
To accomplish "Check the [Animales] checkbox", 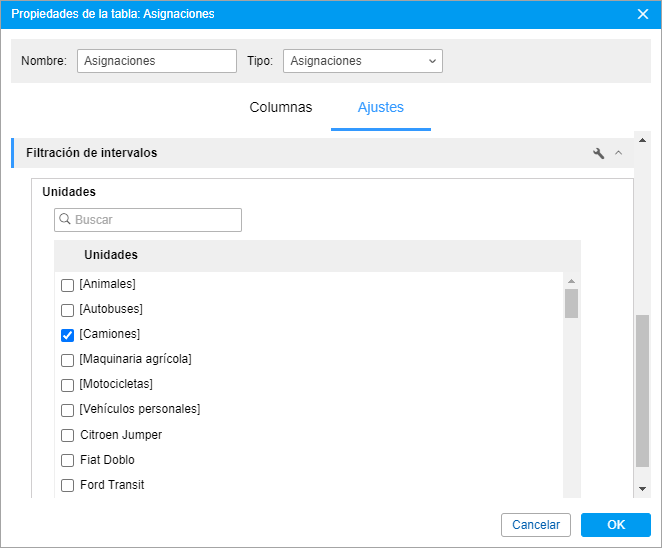I will point(68,285).
